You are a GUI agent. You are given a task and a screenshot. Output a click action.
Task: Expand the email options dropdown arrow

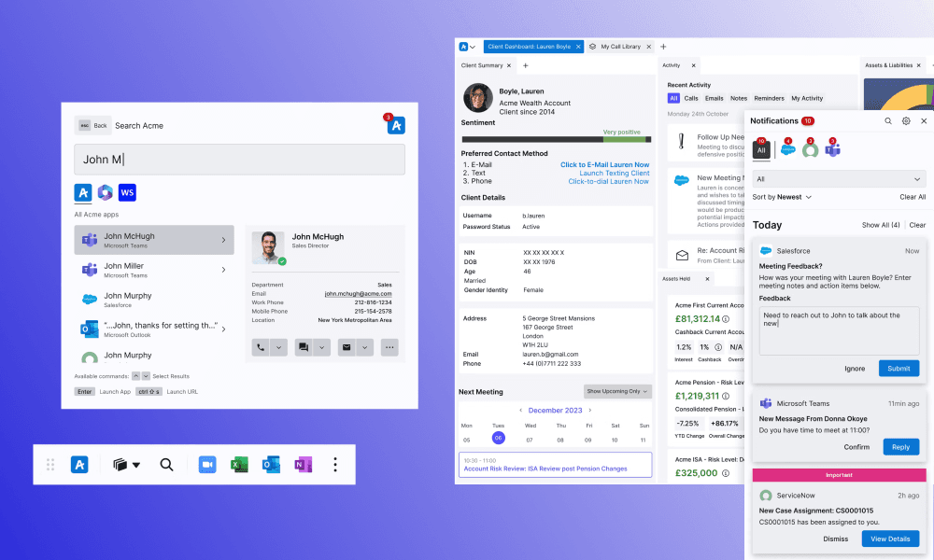point(364,347)
